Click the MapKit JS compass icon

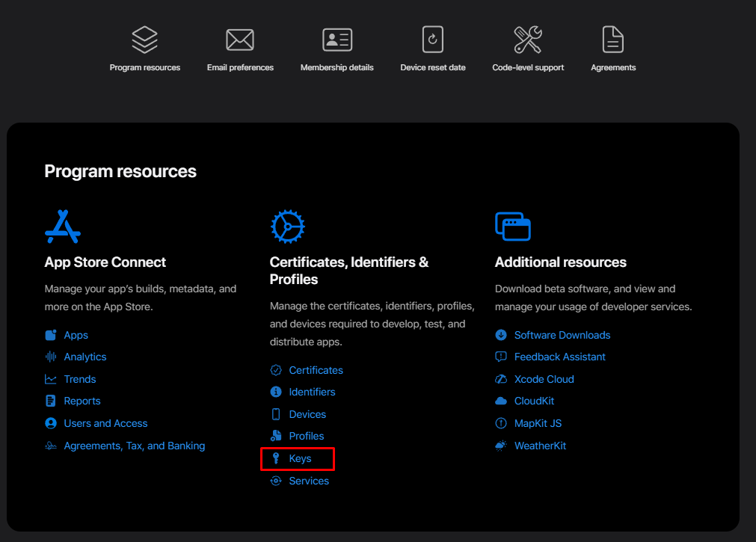click(x=501, y=423)
